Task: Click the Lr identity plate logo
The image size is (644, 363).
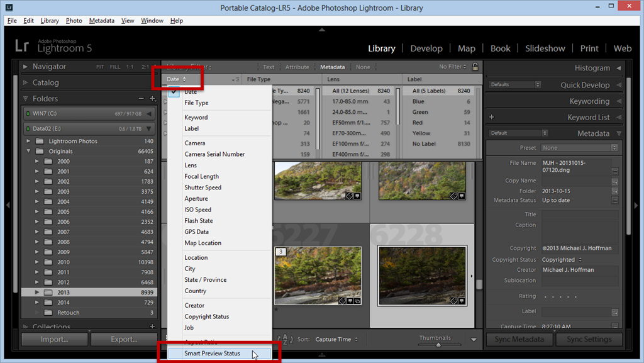Action: point(22,45)
